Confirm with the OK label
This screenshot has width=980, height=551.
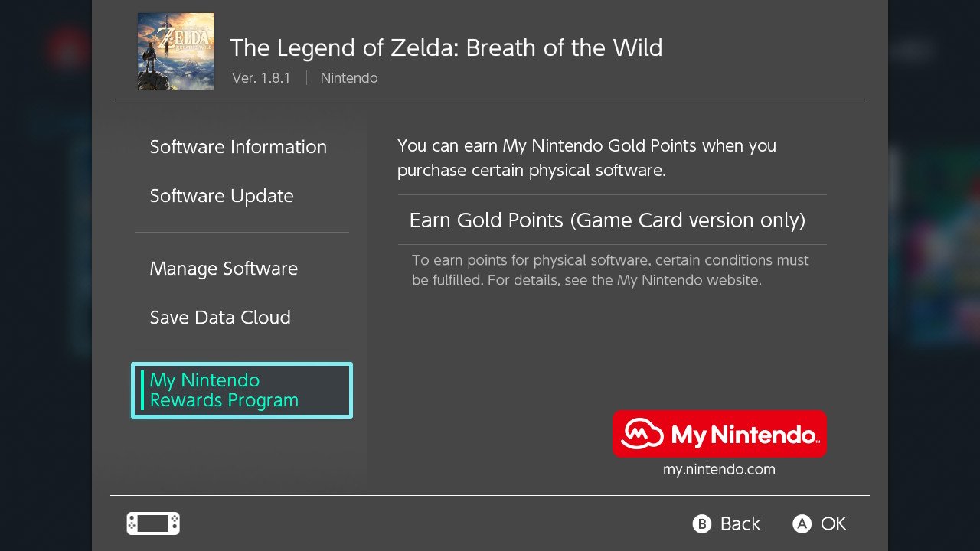click(834, 523)
